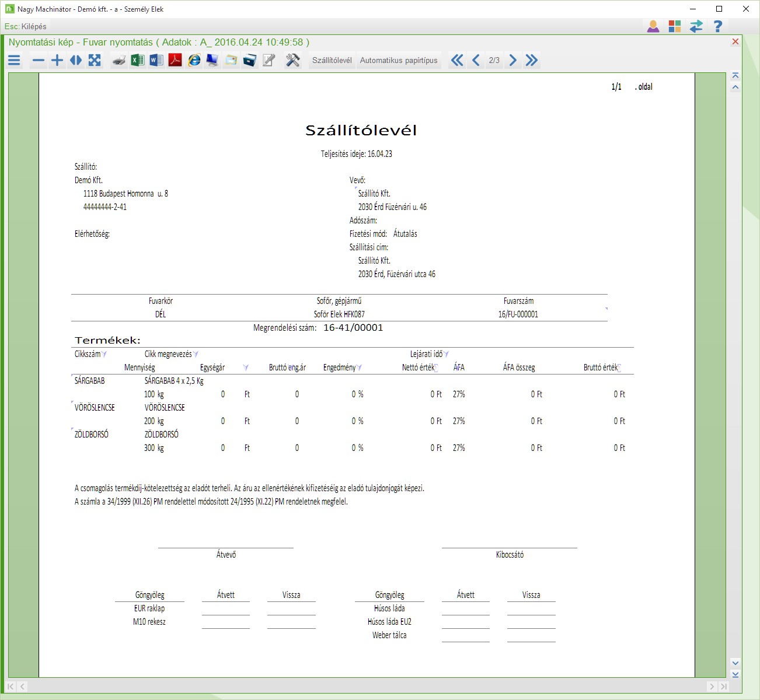Close the print preview with red X

click(x=735, y=41)
